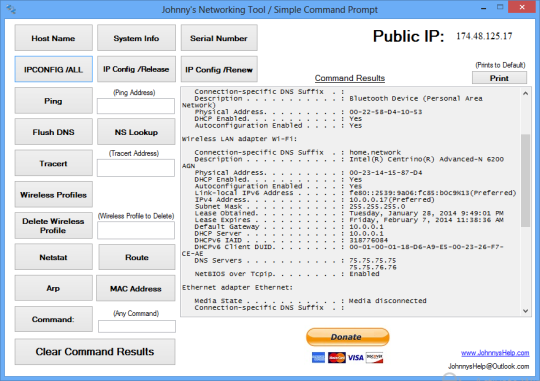Viewport: 540px width, 381px height.
Task: Click the Command Results heading
Action: point(350,78)
